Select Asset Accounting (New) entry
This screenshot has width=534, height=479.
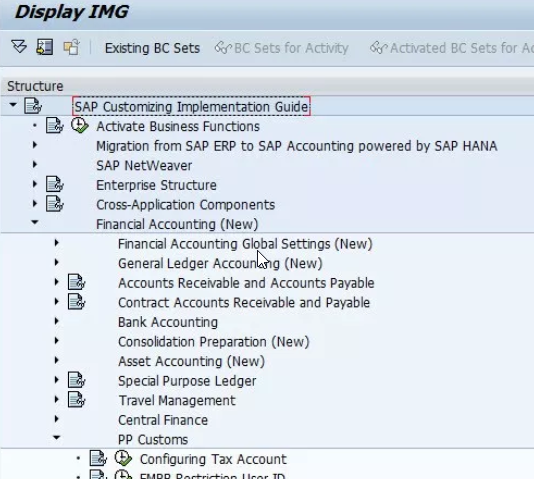pyautogui.click(x=191, y=362)
